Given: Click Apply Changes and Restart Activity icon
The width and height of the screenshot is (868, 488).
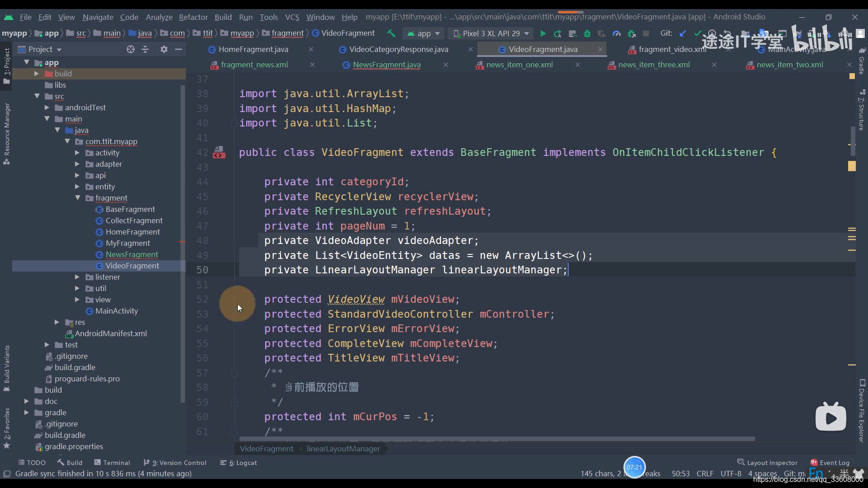Looking at the screenshot, I should (558, 33).
